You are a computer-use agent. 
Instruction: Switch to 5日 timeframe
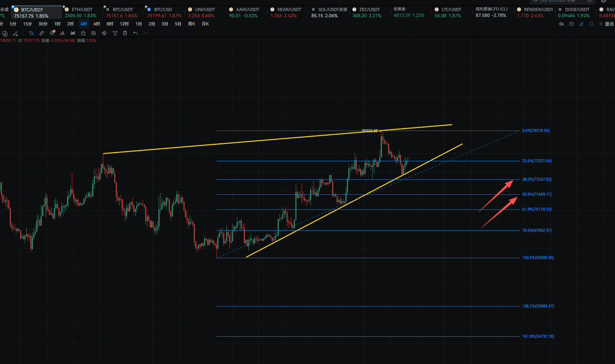click(178, 24)
